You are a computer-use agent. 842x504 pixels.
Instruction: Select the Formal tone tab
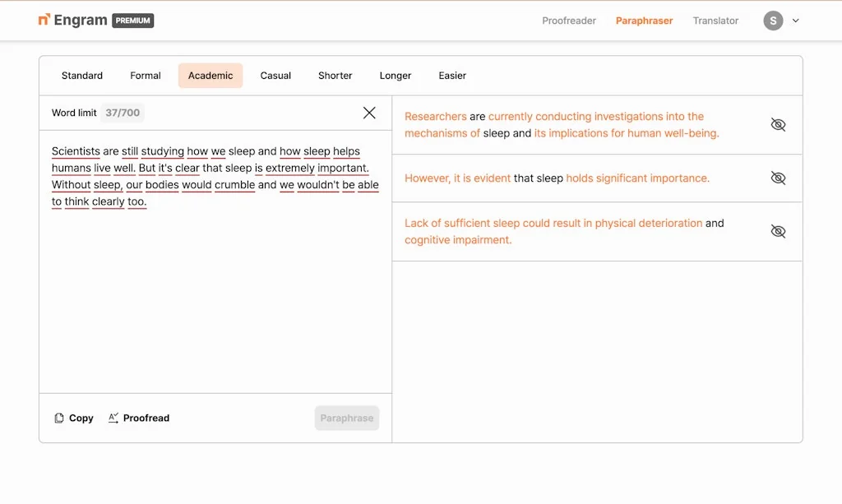pyautogui.click(x=145, y=75)
